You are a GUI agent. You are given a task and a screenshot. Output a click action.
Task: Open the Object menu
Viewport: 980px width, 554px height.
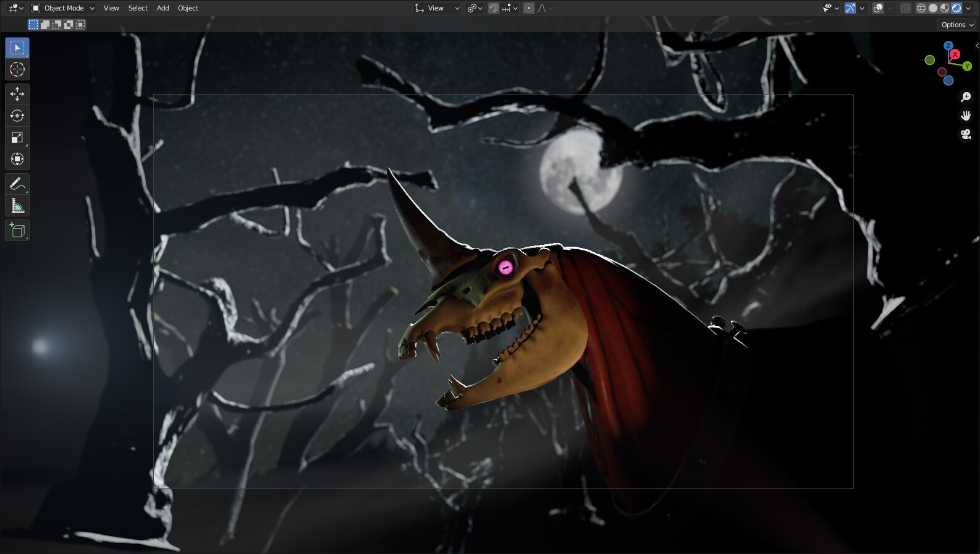(188, 8)
